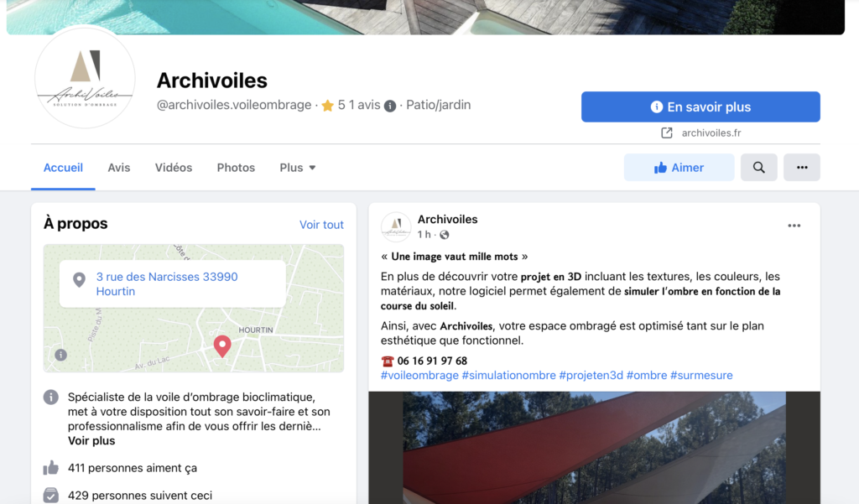The image size is (859, 504).
Task: Click the map info icon
Action: click(60, 355)
